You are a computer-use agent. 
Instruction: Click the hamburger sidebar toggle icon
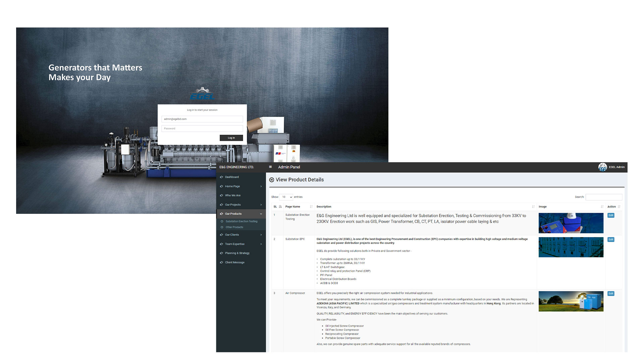coord(270,167)
